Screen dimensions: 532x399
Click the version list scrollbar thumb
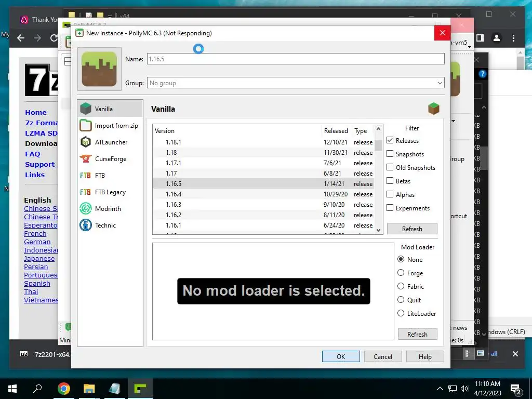379,145
